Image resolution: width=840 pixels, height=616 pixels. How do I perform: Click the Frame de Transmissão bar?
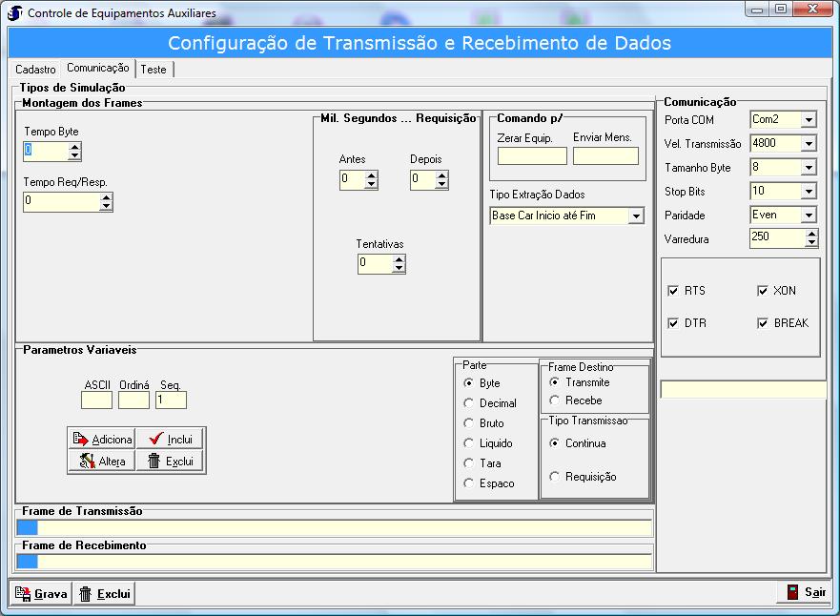click(334, 527)
